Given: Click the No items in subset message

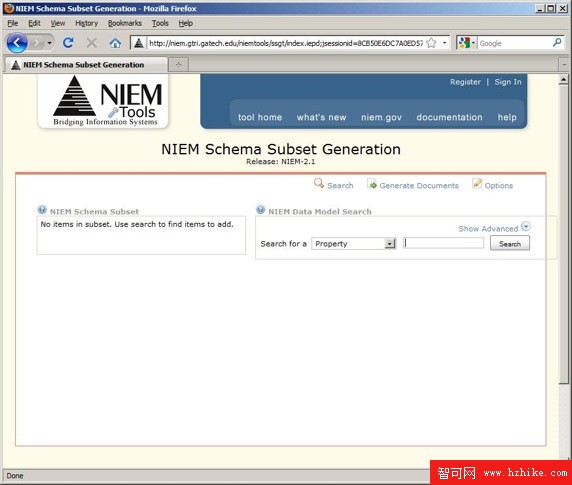Looking at the screenshot, I should click(137, 224).
